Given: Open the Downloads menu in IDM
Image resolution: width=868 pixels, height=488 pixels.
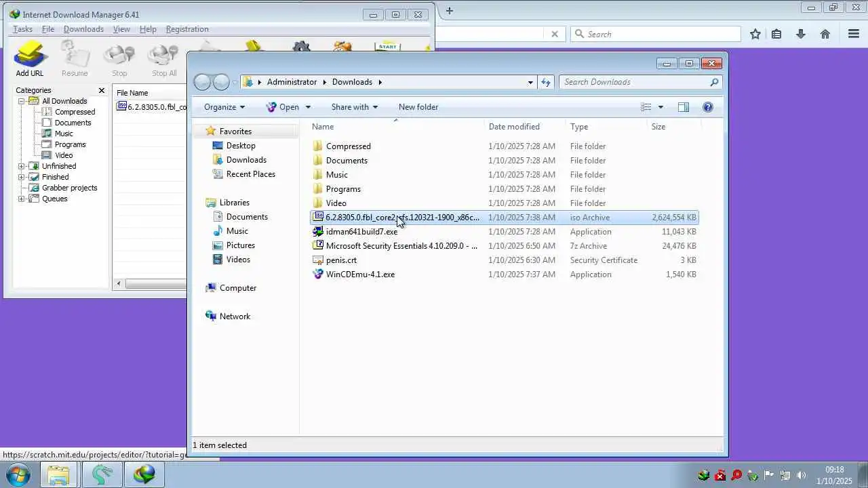Looking at the screenshot, I should [83, 29].
